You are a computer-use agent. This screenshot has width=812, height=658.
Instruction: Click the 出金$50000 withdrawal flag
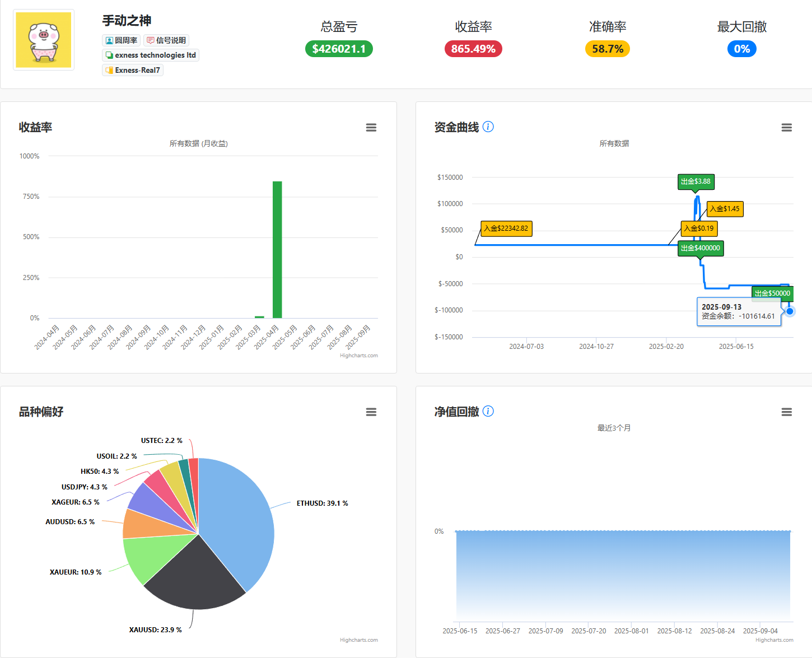coord(772,293)
